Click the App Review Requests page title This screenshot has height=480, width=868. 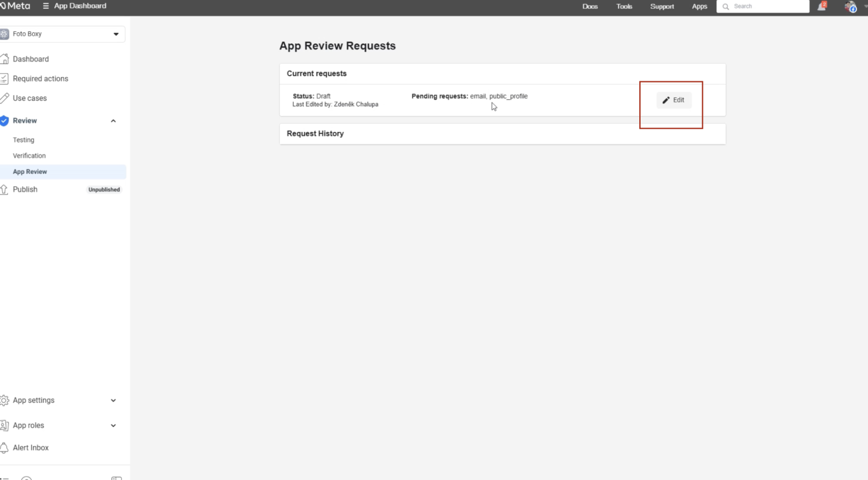pos(337,46)
